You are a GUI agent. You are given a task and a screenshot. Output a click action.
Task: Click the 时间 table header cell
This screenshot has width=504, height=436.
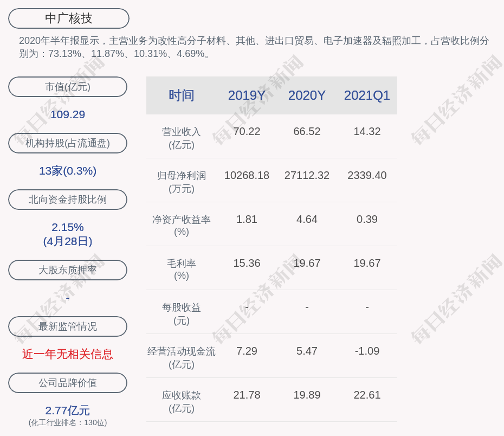(181, 95)
